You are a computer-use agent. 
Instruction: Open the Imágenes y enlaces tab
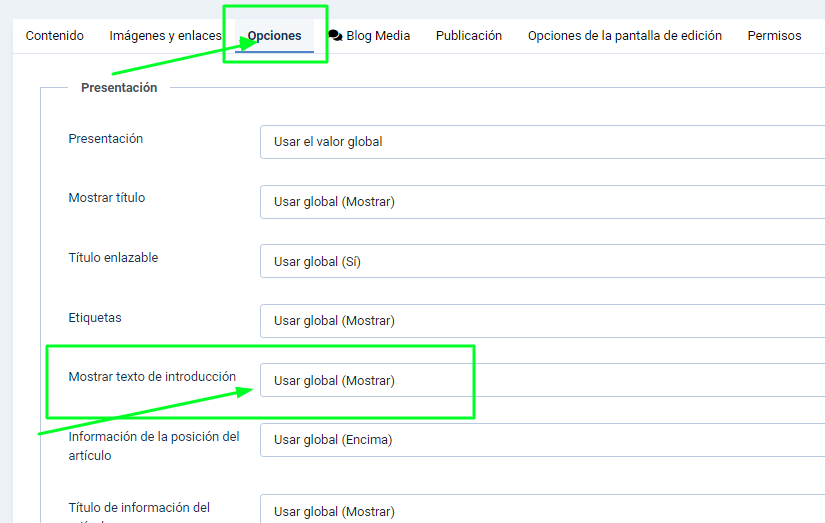[165, 35]
